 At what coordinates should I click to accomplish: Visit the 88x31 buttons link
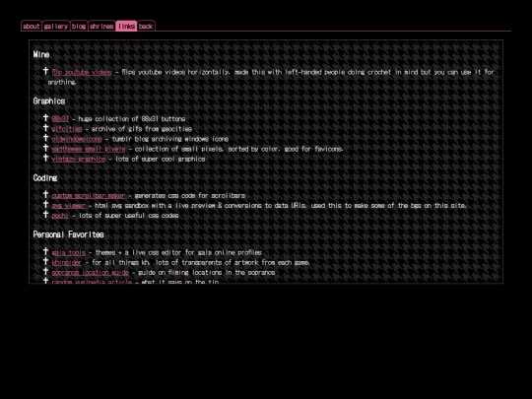tap(60, 119)
